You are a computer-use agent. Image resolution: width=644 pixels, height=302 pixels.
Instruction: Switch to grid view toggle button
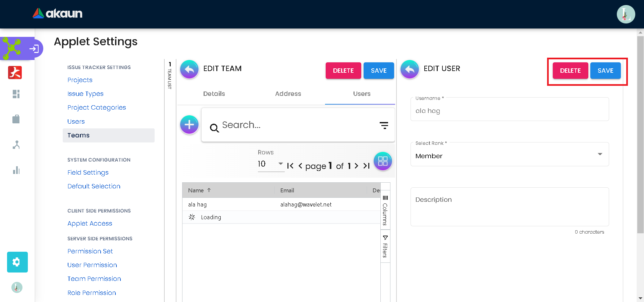(383, 161)
